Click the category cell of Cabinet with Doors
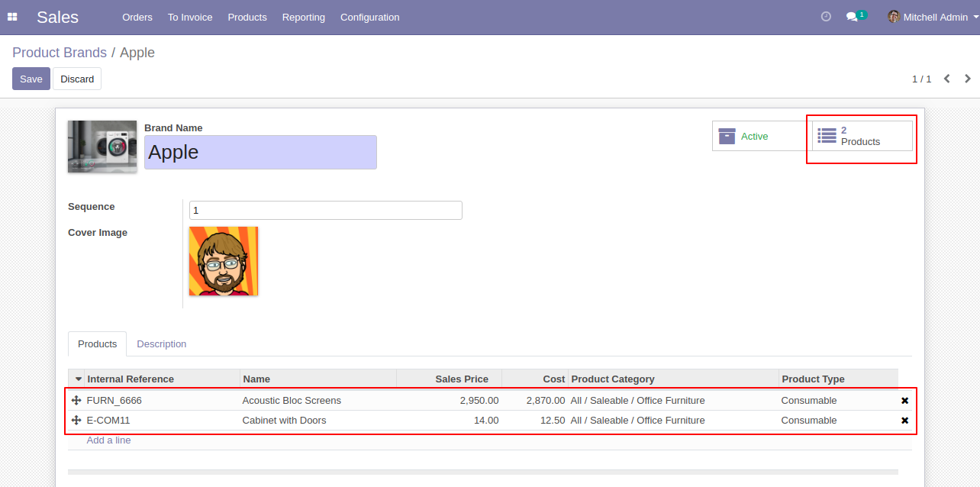 673,420
